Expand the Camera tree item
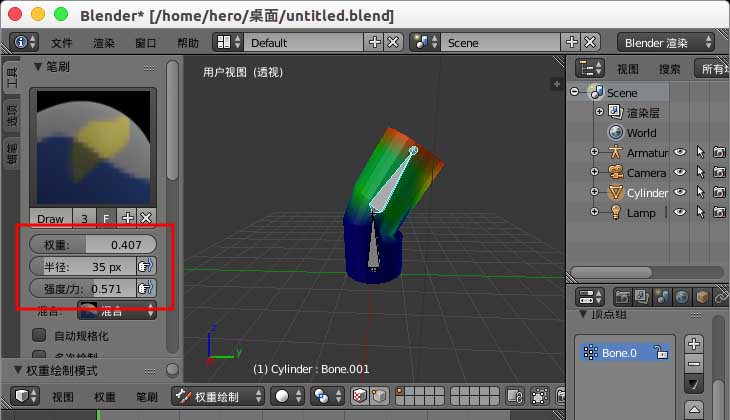The image size is (730, 420). [594, 172]
